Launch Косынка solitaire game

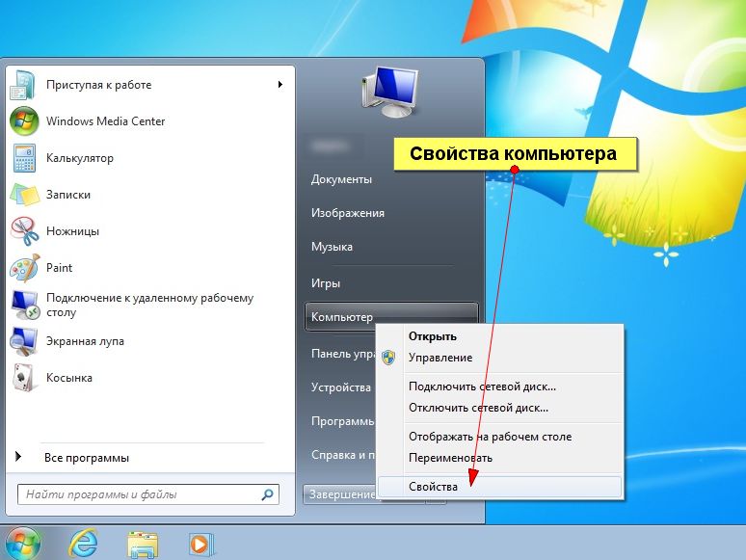[68, 378]
